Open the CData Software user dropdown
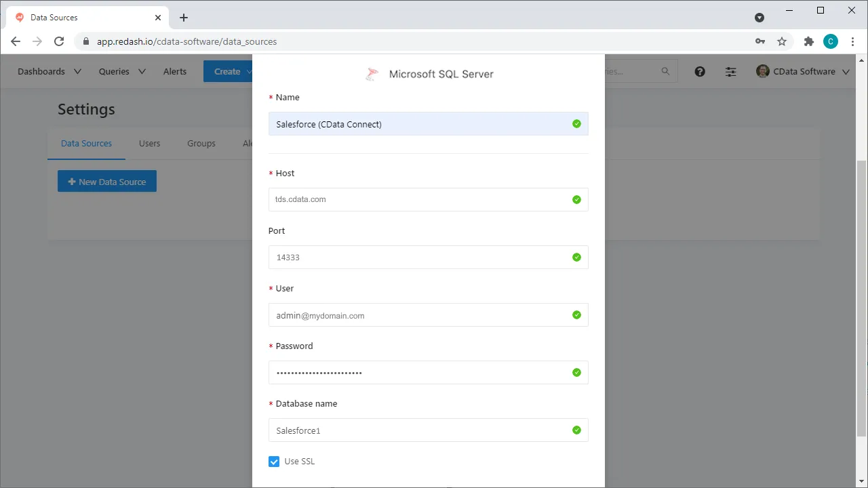Image resolution: width=868 pixels, height=488 pixels. click(803, 72)
